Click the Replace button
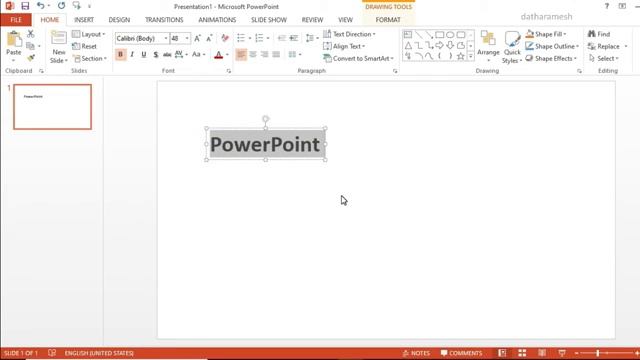The width and height of the screenshot is (640, 360). [604, 47]
